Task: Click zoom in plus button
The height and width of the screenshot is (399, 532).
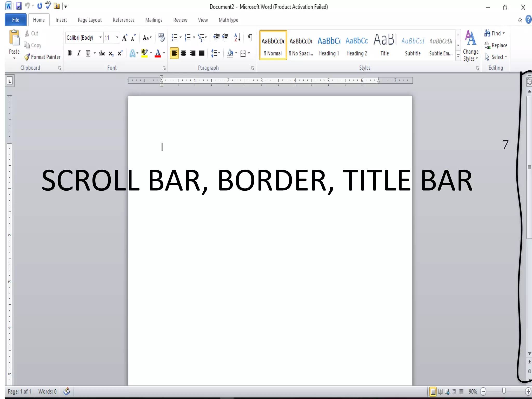Action: (528, 391)
